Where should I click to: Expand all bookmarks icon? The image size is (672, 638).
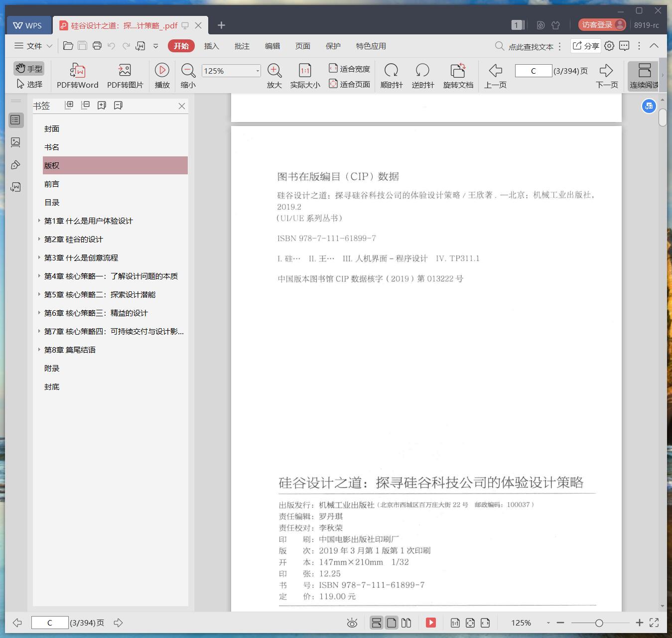[x=69, y=105]
